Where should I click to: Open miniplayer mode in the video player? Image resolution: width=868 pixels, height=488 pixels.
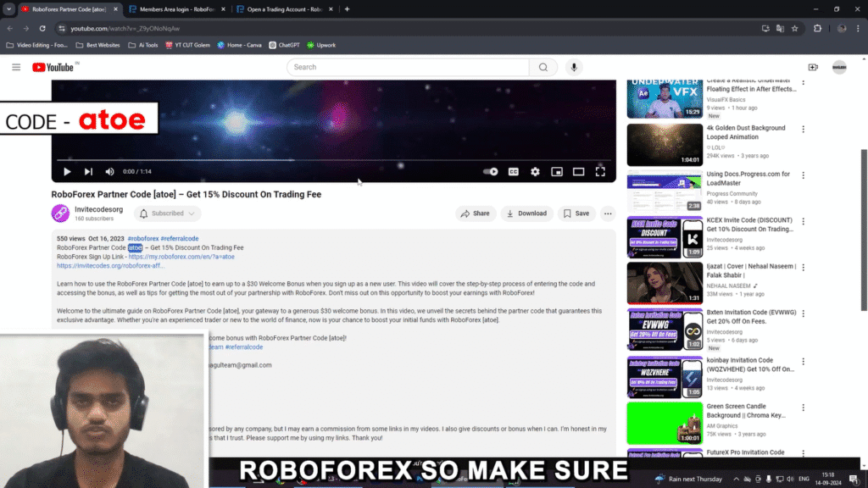[x=556, y=171]
